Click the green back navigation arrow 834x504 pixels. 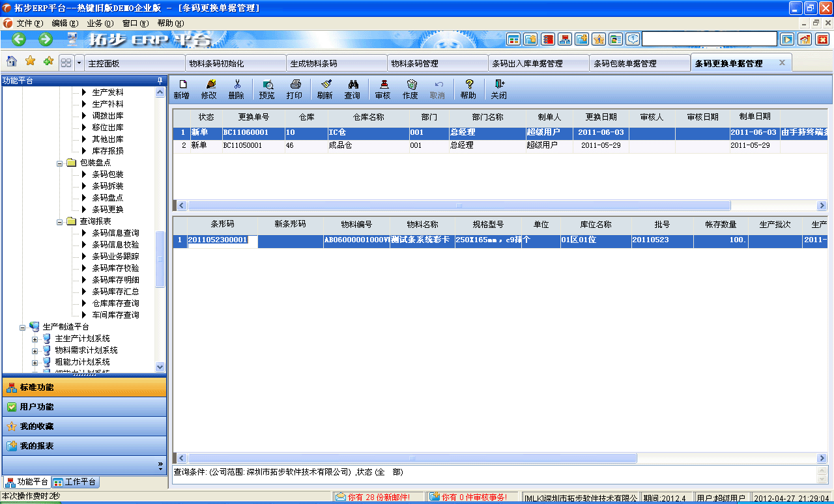click(x=18, y=39)
